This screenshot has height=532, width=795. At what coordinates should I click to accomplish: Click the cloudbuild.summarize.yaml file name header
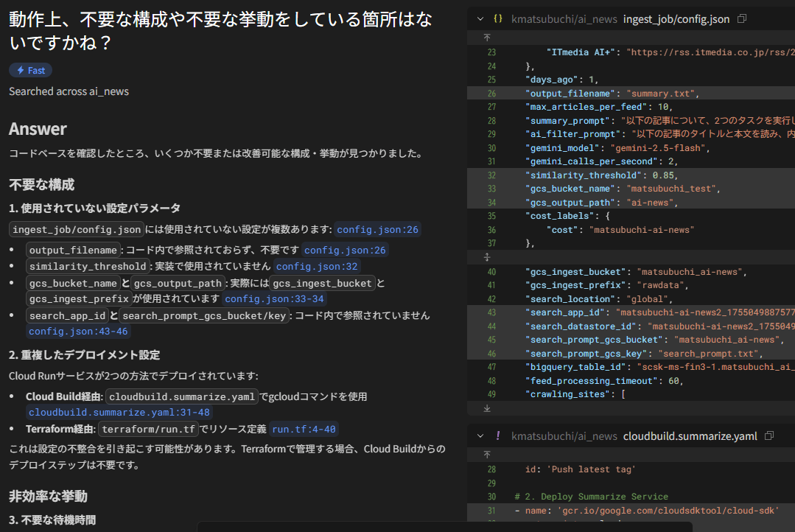point(690,436)
